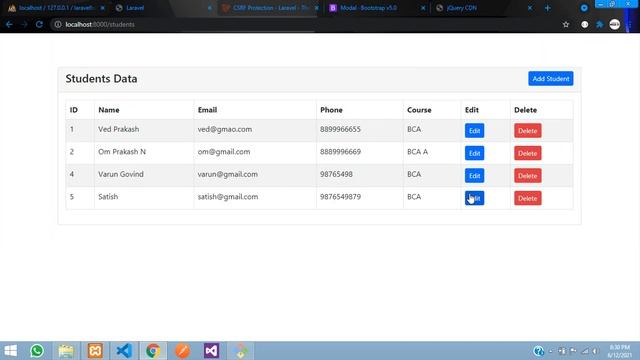Edit the Satish record
Image resolution: width=640 pixels, height=360 pixels.
(x=474, y=198)
